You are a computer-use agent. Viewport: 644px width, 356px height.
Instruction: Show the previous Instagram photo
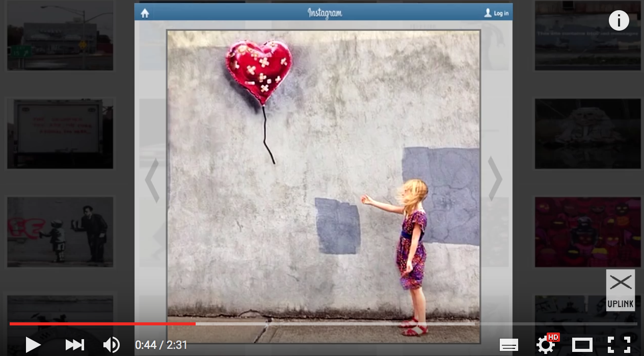(152, 180)
